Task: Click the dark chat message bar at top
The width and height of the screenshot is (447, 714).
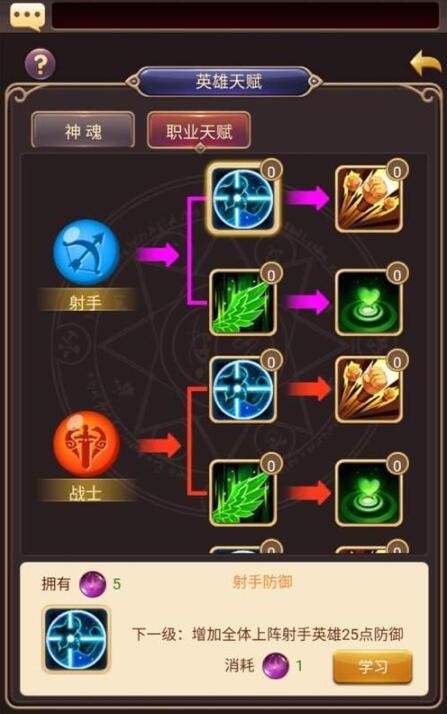Action: click(x=246, y=16)
